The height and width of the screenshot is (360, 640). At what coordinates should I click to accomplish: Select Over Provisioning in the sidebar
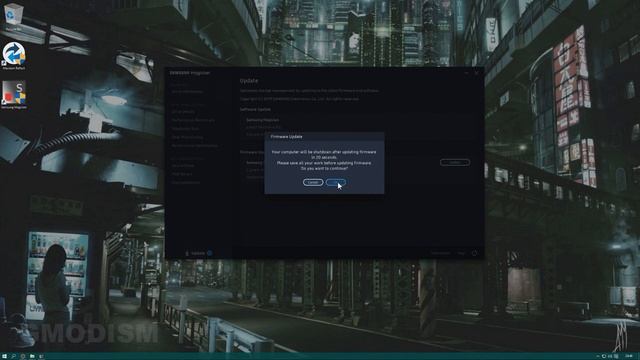click(x=187, y=137)
